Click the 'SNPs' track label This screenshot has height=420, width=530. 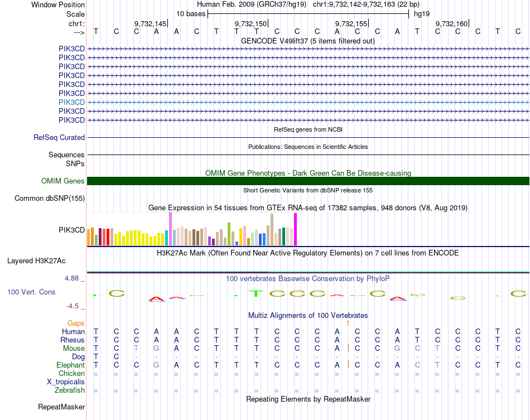(x=75, y=163)
